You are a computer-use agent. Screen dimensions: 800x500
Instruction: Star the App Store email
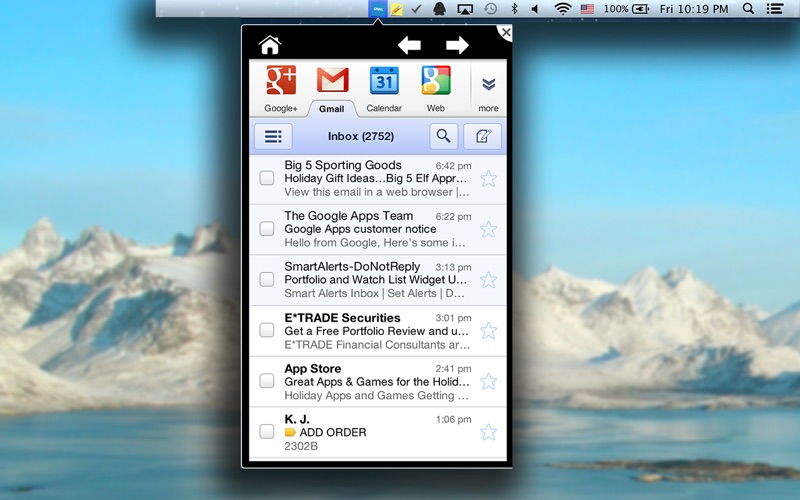click(488, 381)
